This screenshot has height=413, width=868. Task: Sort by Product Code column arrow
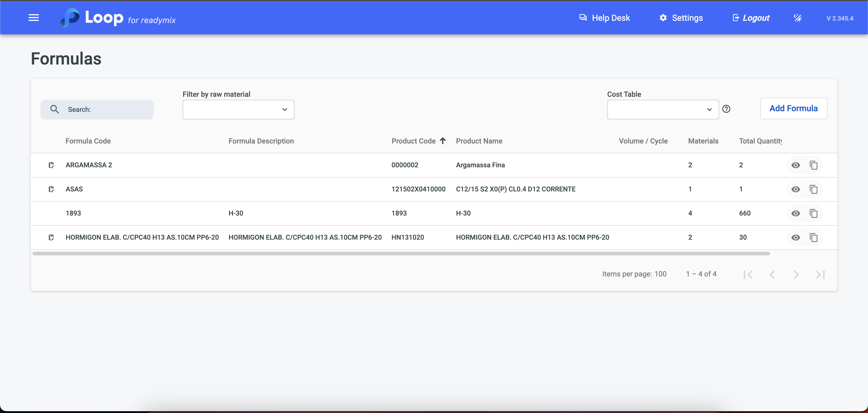(x=443, y=141)
